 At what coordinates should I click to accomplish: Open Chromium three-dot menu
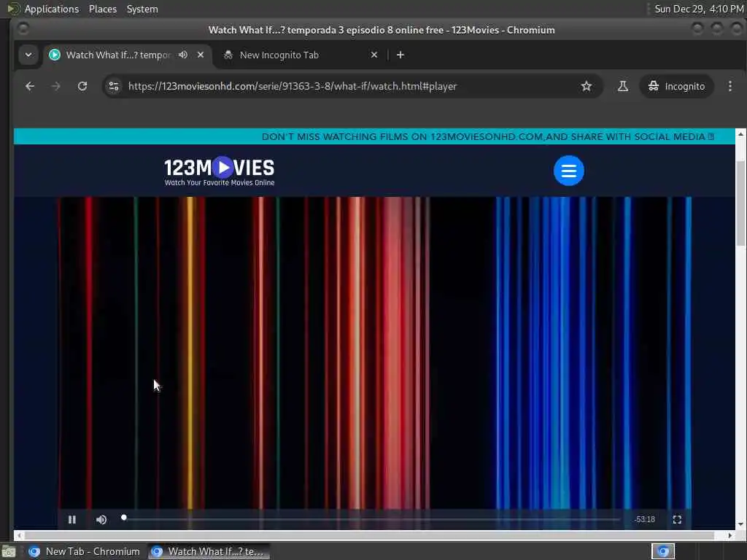(730, 86)
